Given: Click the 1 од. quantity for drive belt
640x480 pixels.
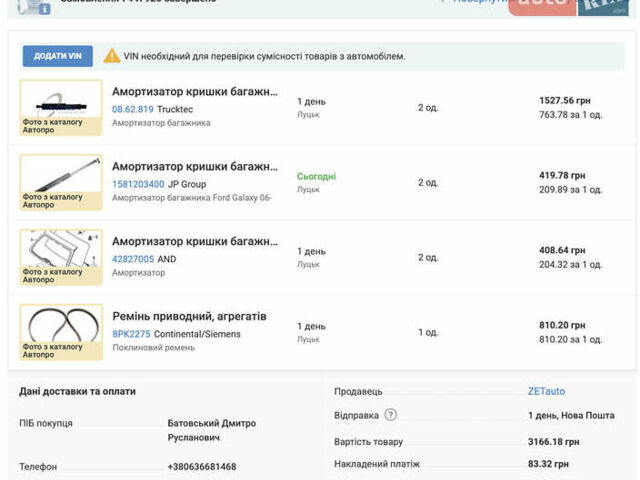Looking at the screenshot, I should (x=428, y=332).
